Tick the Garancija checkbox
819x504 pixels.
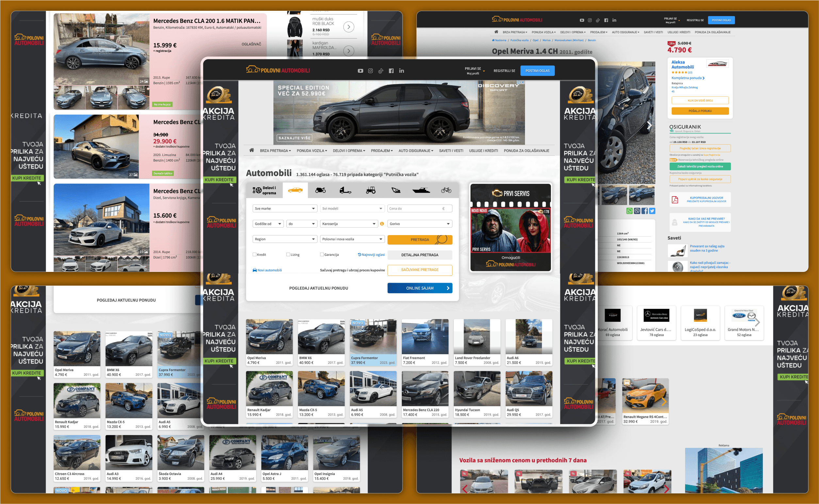click(x=322, y=255)
